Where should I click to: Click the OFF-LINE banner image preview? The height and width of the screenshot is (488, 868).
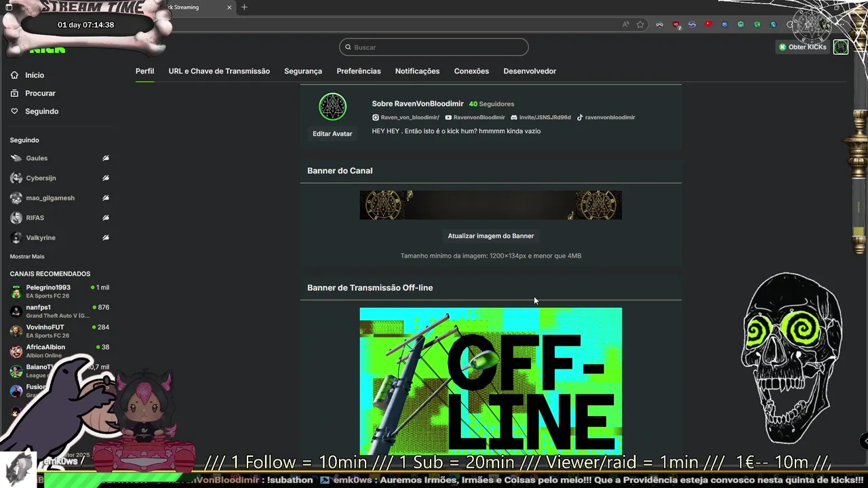point(491,381)
